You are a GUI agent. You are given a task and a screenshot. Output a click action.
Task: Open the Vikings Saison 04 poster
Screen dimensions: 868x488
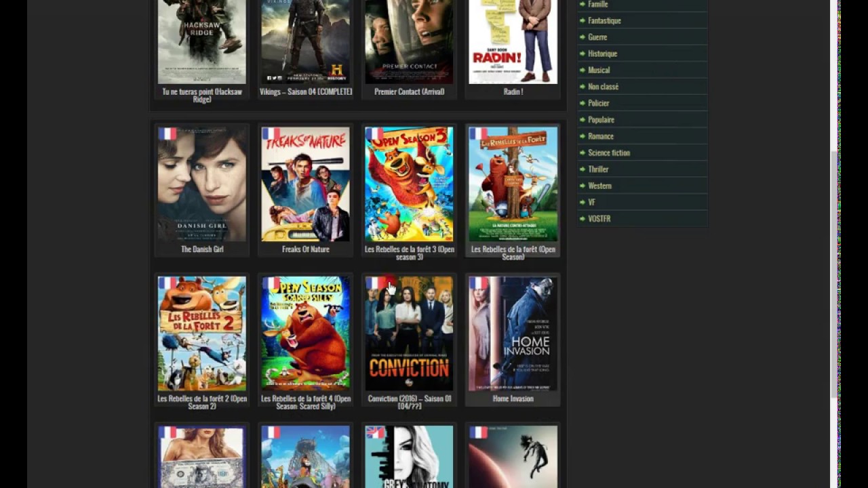pos(306,41)
